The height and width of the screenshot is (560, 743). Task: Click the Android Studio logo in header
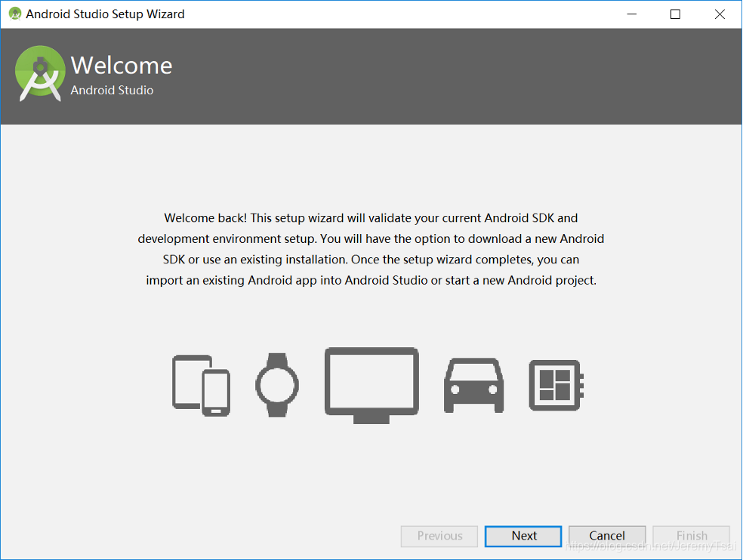[40, 73]
